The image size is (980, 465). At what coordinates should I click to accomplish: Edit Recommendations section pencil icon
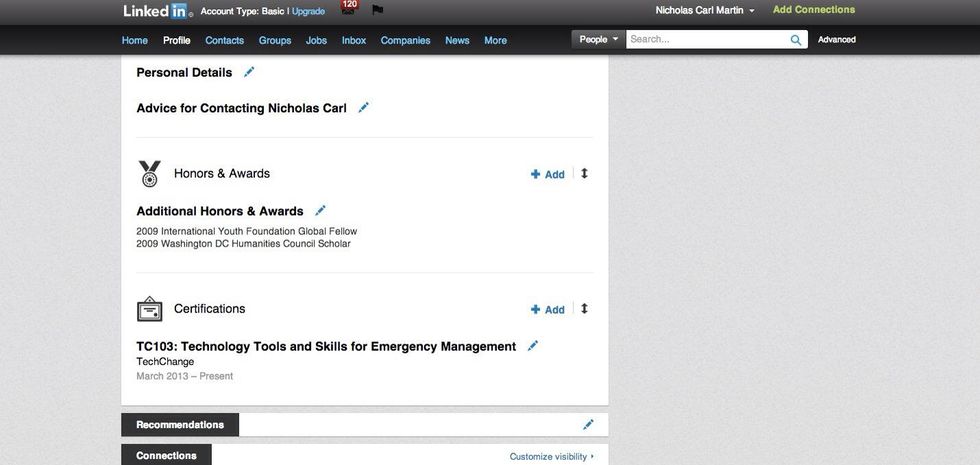click(588, 425)
